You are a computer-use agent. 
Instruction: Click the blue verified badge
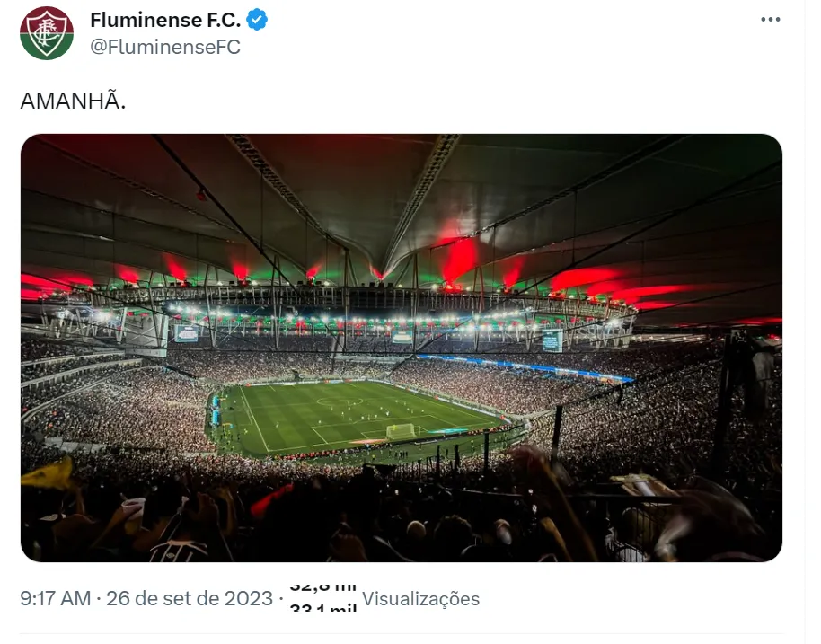[x=258, y=20]
